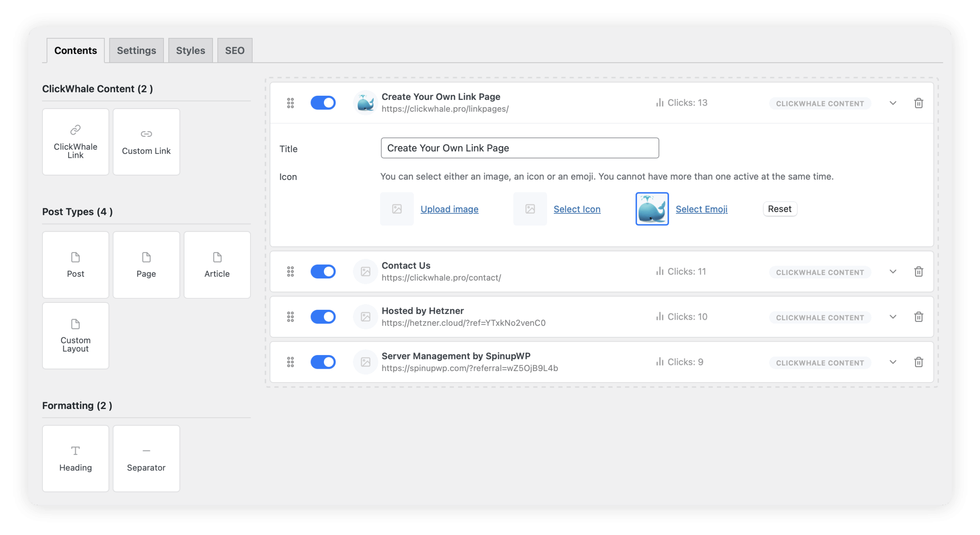
Task: Open the Styles tab
Action: [190, 50]
